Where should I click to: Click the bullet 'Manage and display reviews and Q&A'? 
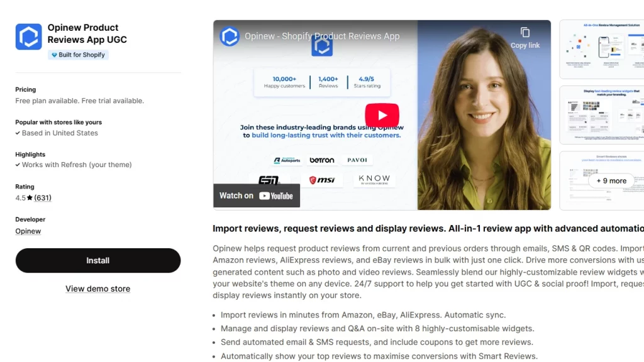pyautogui.click(x=377, y=328)
